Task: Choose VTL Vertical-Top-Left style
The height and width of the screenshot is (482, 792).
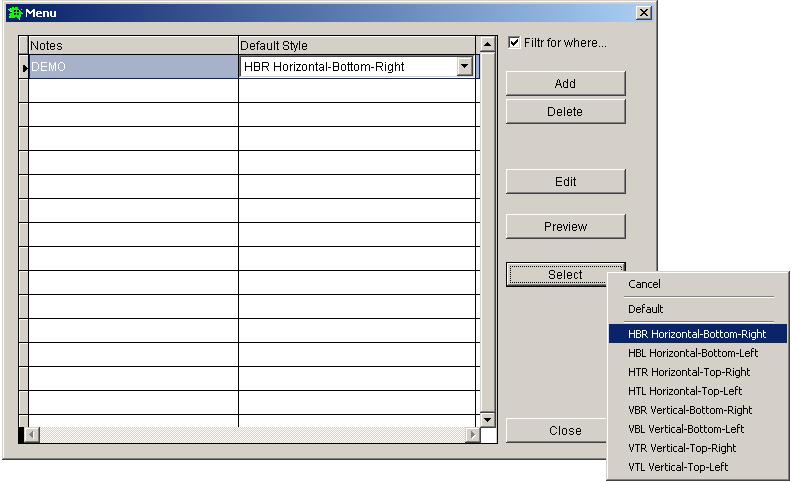Action: (x=678, y=467)
